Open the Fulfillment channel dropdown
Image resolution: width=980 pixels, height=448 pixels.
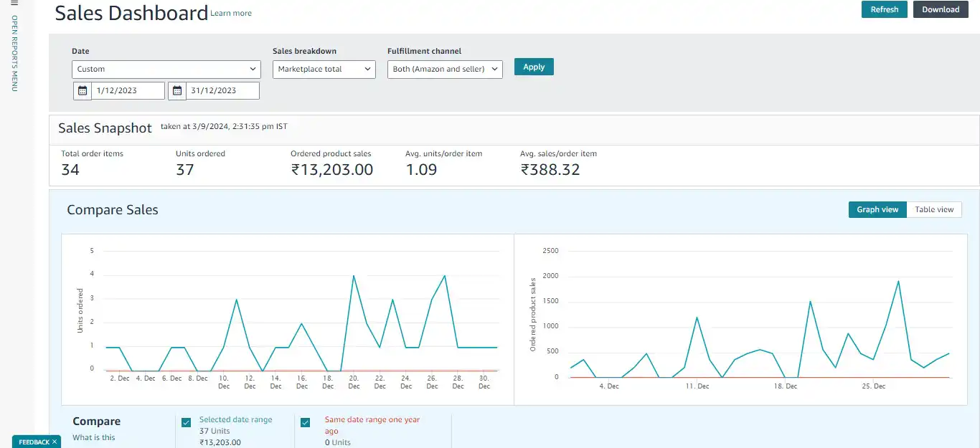[445, 69]
